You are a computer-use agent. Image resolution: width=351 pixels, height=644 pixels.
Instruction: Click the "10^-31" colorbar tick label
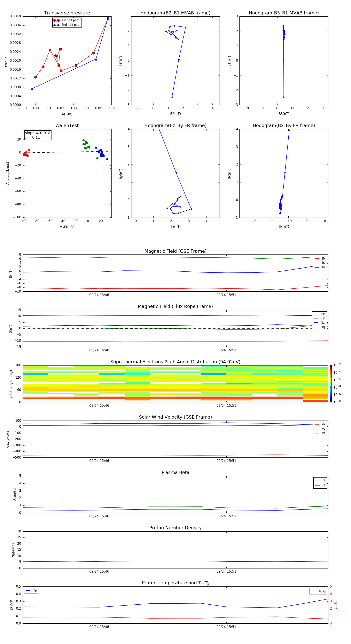click(x=337, y=402)
